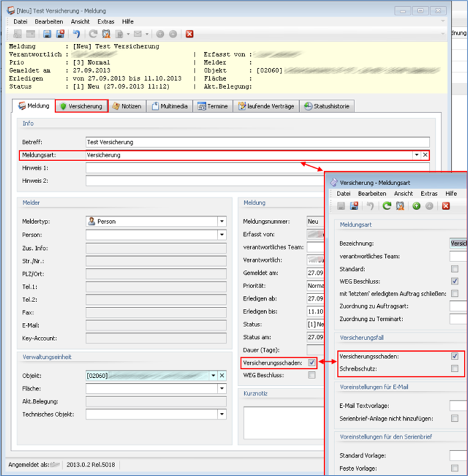Click green Refresh icon in Meldungsart window

click(386, 206)
